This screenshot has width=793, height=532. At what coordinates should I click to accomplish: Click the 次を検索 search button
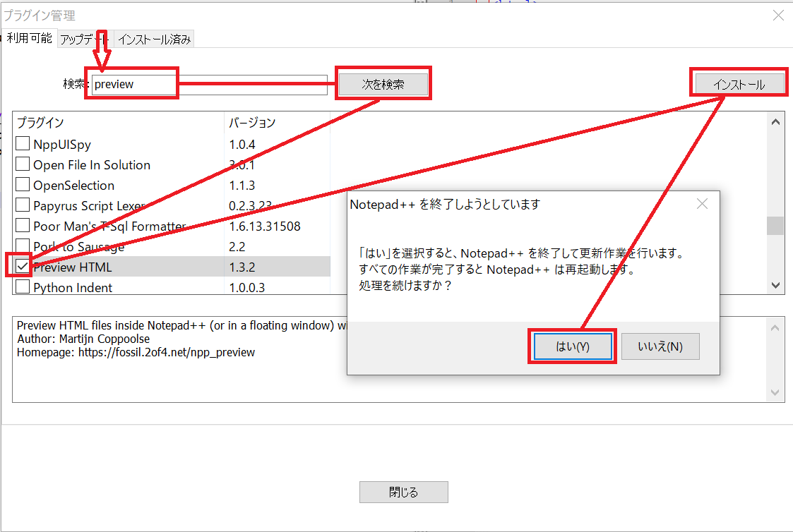(x=383, y=85)
